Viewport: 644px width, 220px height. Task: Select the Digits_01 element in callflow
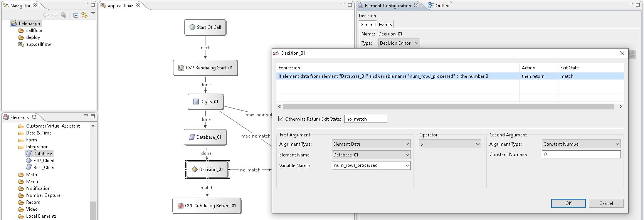tap(205, 102)
